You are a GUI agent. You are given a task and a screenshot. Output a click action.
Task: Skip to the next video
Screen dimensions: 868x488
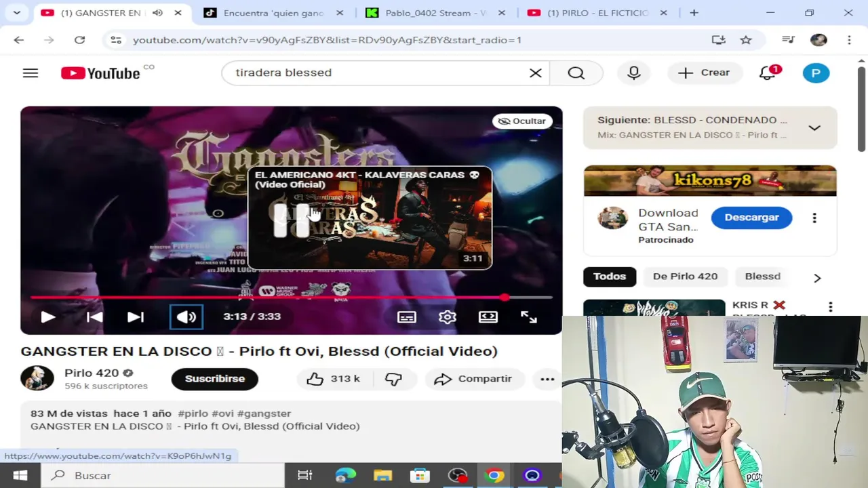[x=135, y=317]
